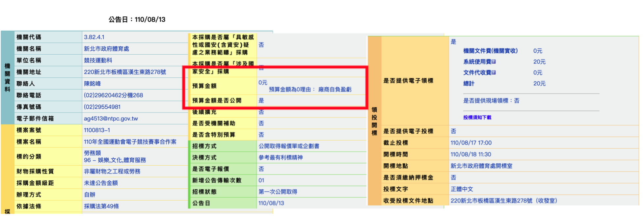
Task: Click 否 in the 是否含特別預算 row
Action: click(x=261, y=135)
